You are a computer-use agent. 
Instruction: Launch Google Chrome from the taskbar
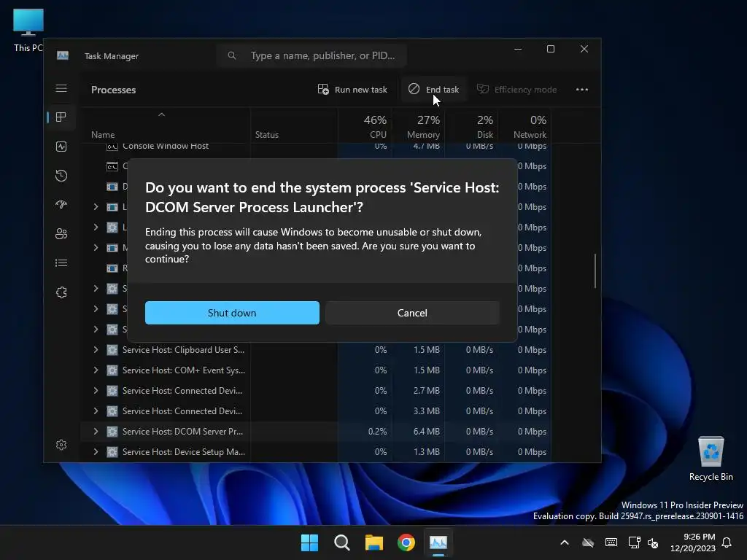pyautogui.click(x=406, y=542)
